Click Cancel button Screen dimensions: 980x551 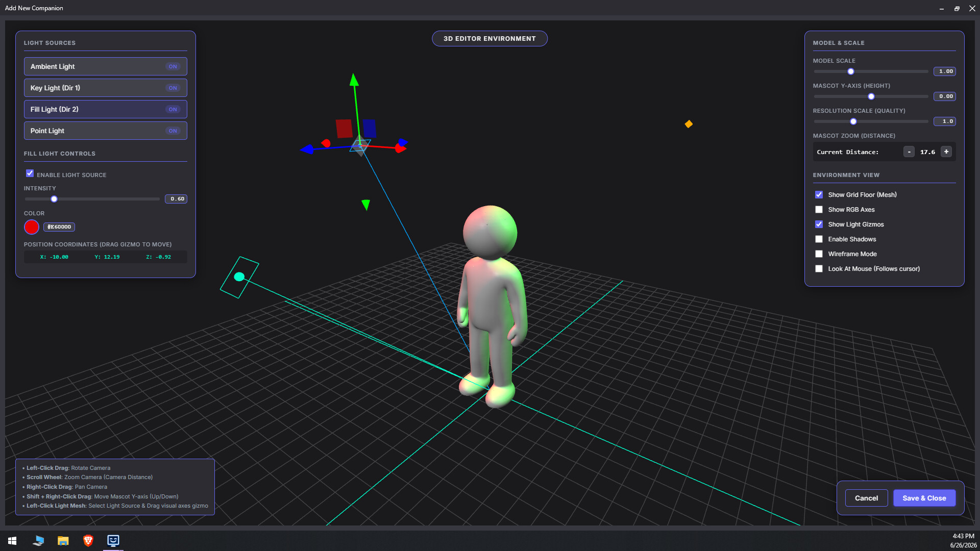(866, 498)
